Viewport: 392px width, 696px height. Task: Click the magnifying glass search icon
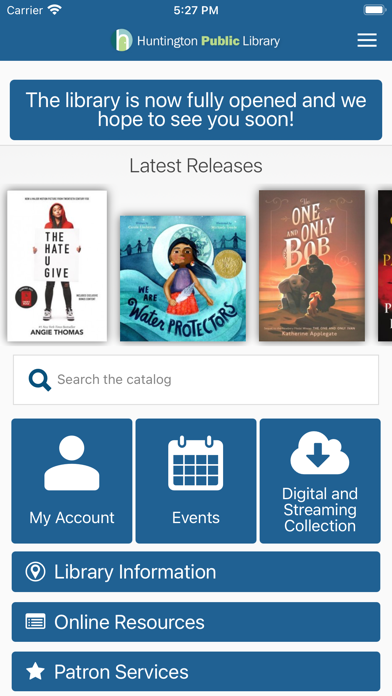click(40, 380)
